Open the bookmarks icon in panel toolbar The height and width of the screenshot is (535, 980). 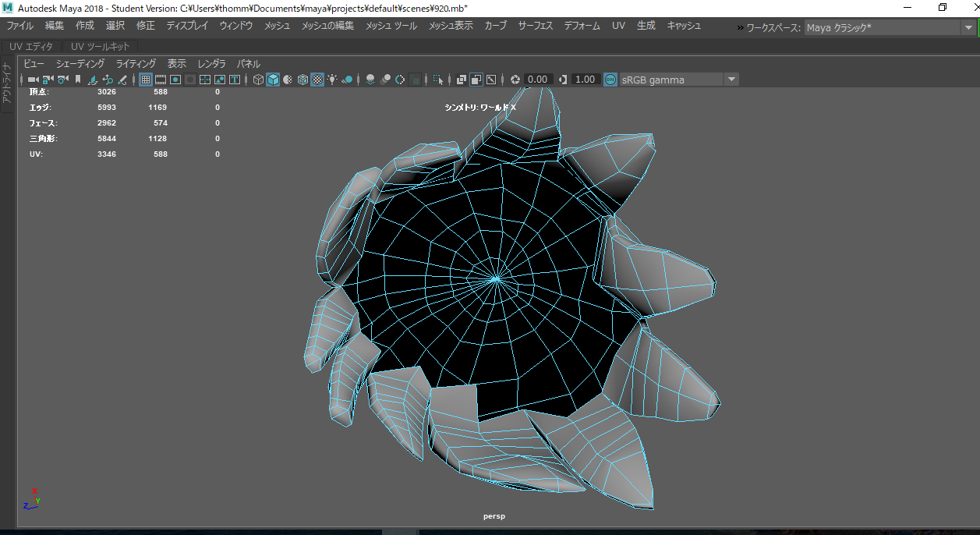(x=78, y=80)
